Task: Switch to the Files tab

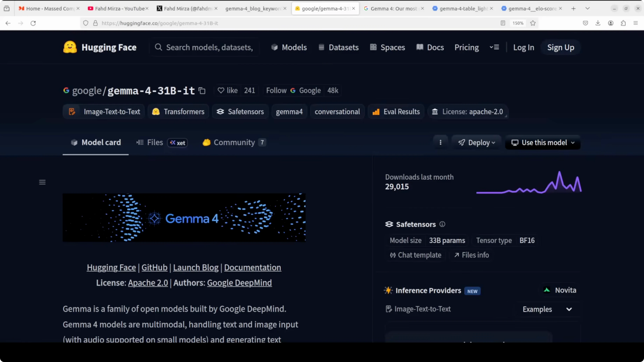Action: tap(155, 142)
